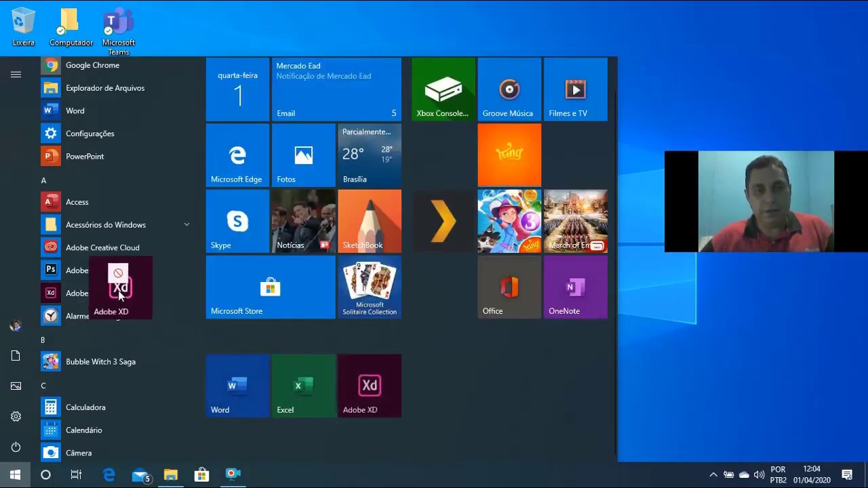Open the clock showing 12:04
Viewport: 868px width, 488px height.
click(812, 475)
